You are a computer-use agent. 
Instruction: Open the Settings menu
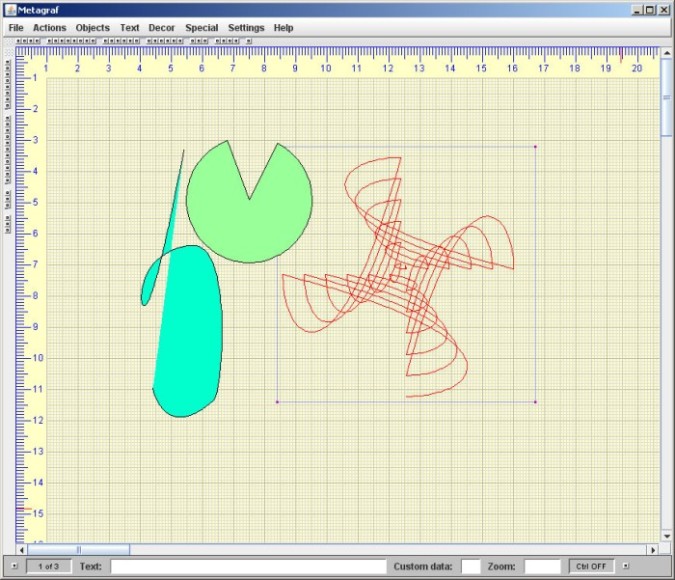tap(246, 28)
